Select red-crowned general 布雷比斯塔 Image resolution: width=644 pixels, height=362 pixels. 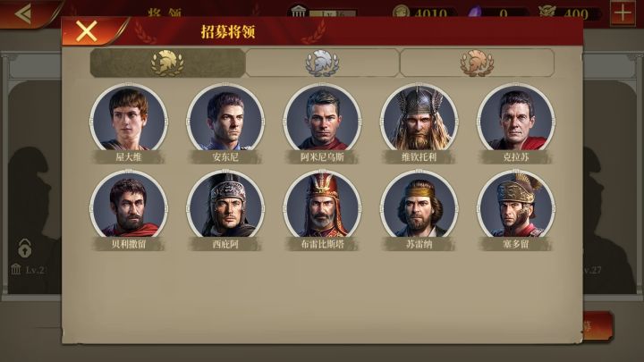coord(322,206)
